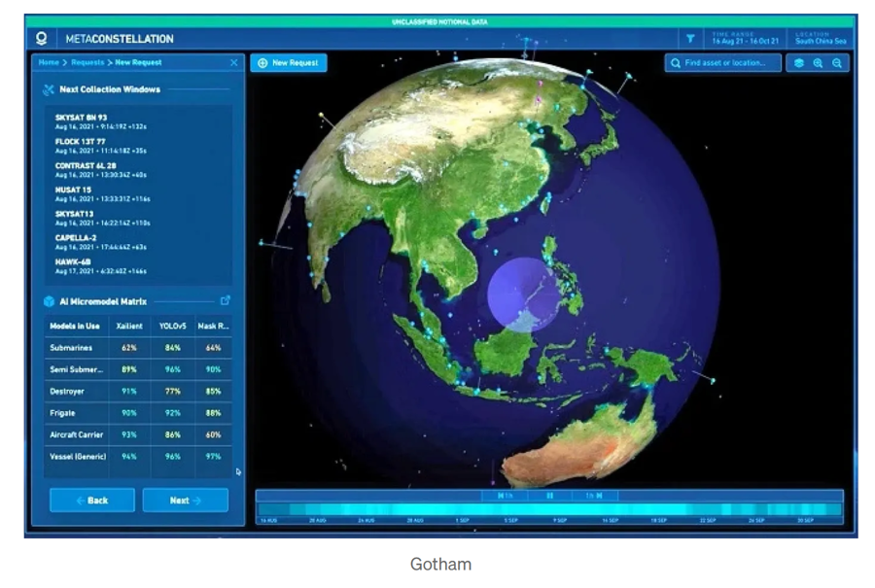Pop out the AI Micromodel Matrix
The image size is (875, 588).
(226, 300)
